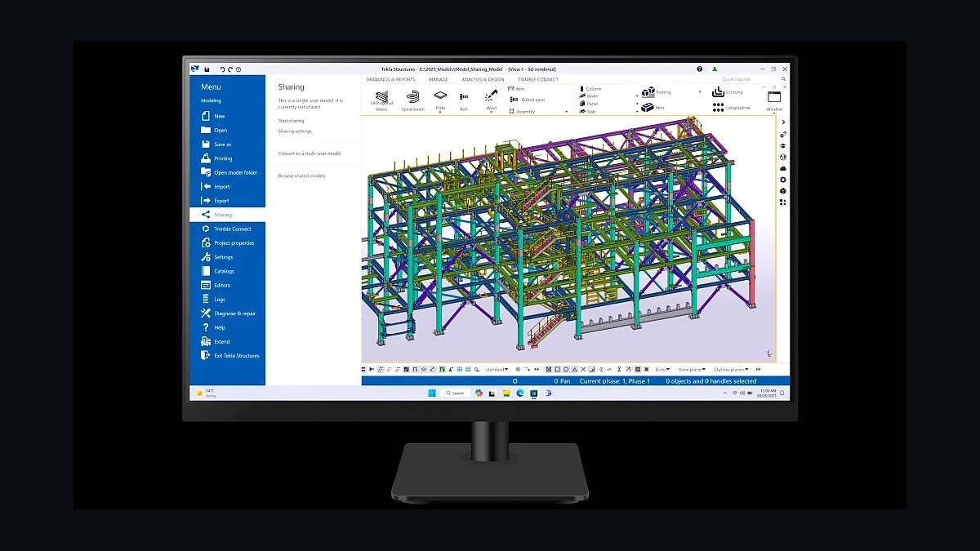Select Trimble Connect in the blue menu
Screen dimensions: 980x551
[227, 229]
